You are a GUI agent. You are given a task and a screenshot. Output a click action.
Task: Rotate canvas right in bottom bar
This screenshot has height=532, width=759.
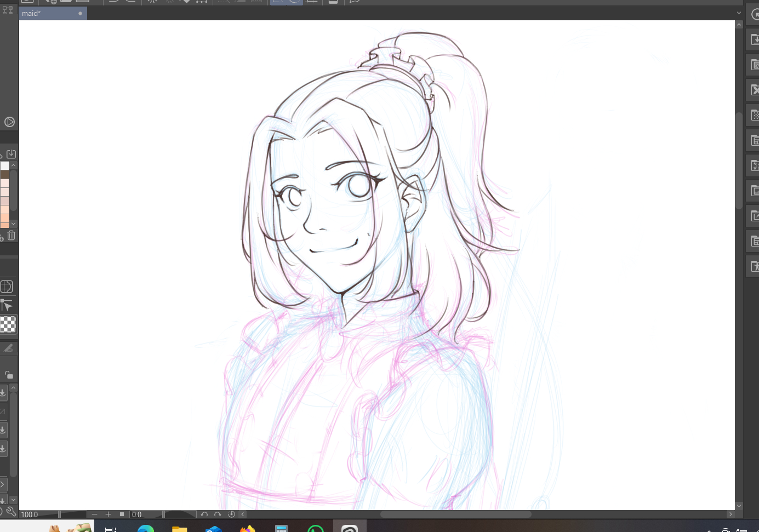tap(218, 514)
